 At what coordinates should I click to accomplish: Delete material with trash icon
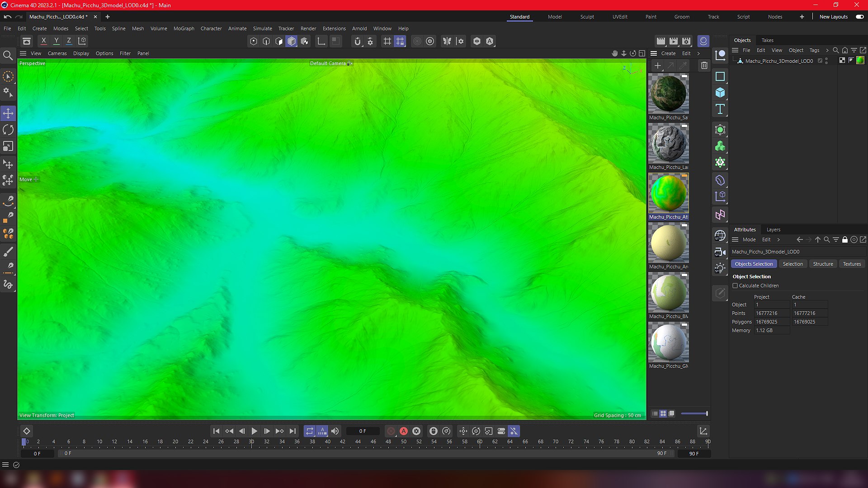point(704,66)
